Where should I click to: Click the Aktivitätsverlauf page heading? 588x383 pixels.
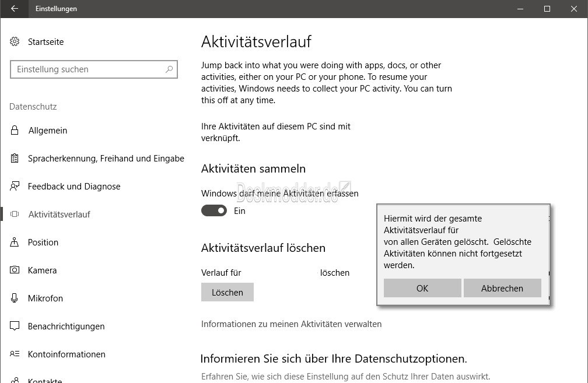click(256, 41)
